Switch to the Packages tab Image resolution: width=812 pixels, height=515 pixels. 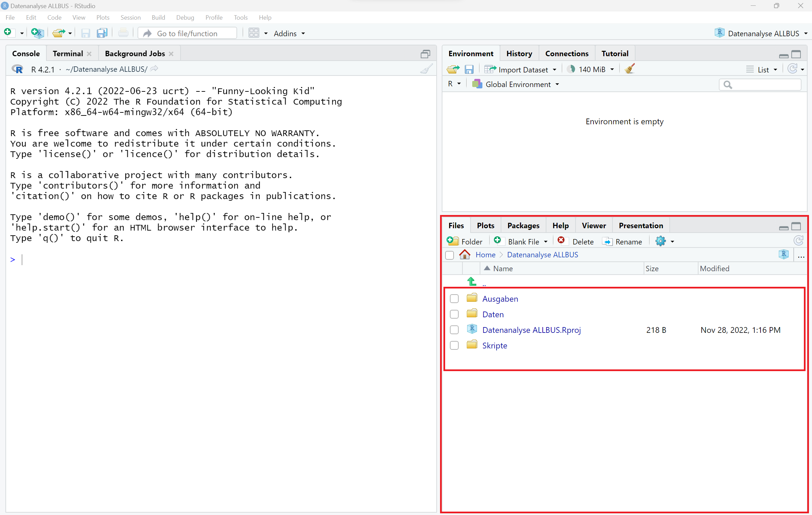coord(523,226)
